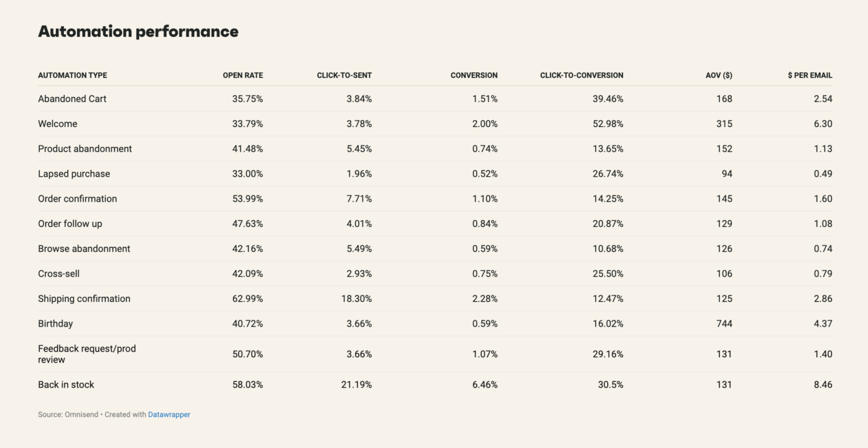This screenshot has height=448, width=868.
Task: Open the Datawrapper link in footer
Action: (169, 414)
